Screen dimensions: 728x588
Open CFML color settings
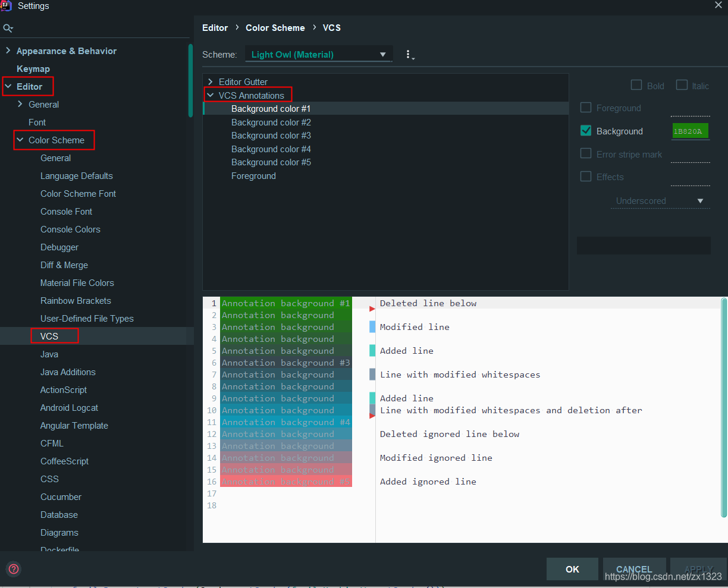52,443
